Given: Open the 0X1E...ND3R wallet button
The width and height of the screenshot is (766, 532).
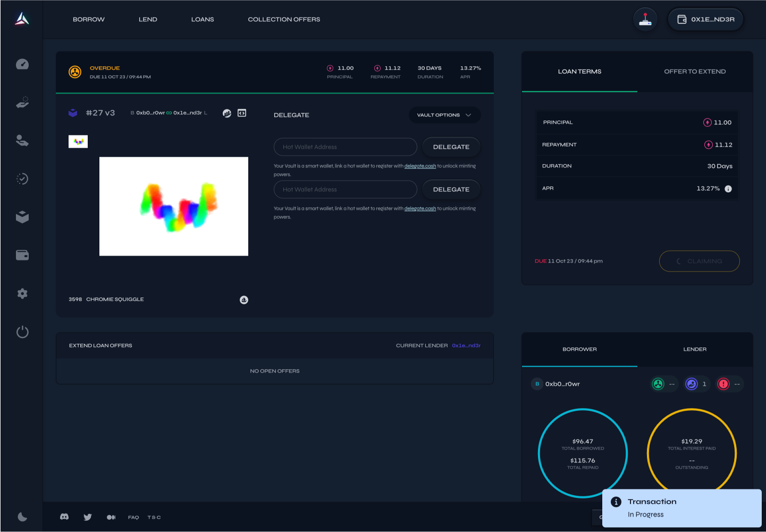Looking at the screenshot, I should [x=705, y=19].
